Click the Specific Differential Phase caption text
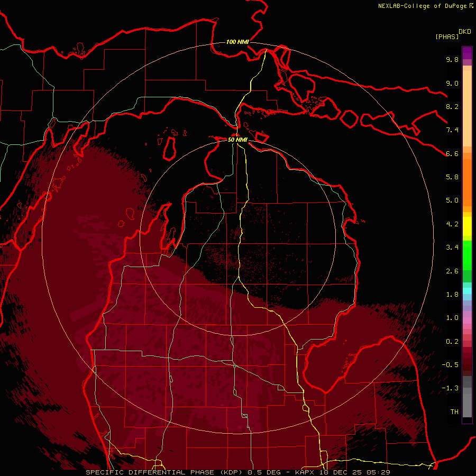Screen dimensions: 476x476 (x=238, y=472)
